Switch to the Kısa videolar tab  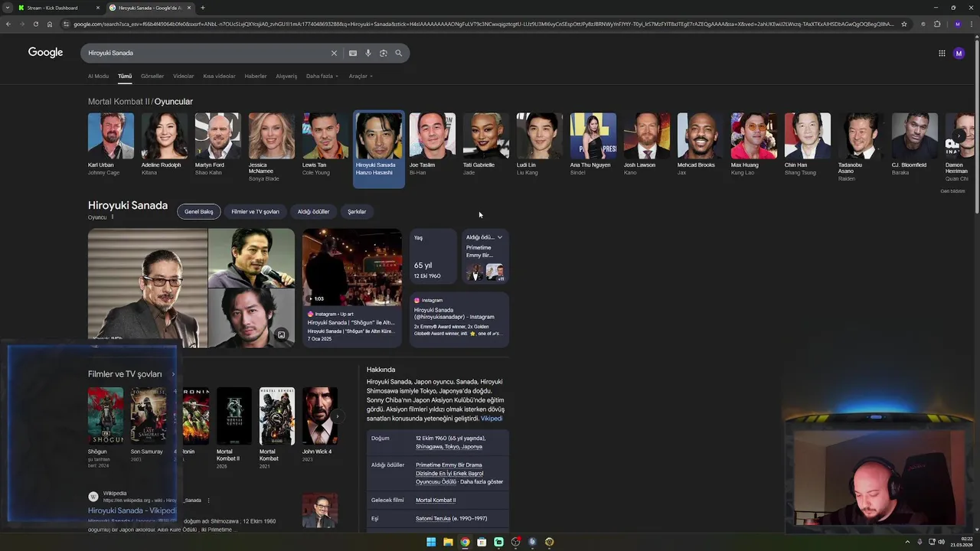(219, 76)
